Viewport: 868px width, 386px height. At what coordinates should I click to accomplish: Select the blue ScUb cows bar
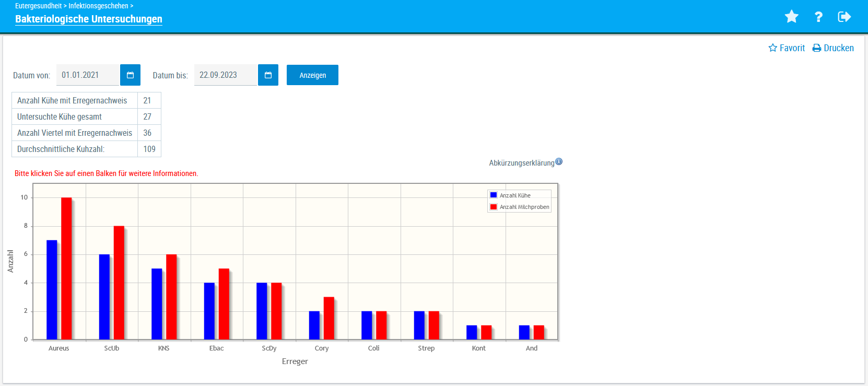click(x=104, y=297)
